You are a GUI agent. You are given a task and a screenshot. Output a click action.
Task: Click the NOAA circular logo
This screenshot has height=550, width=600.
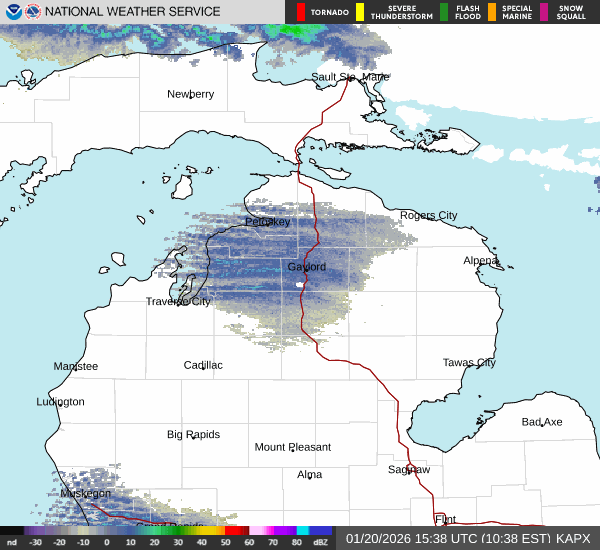12,12
